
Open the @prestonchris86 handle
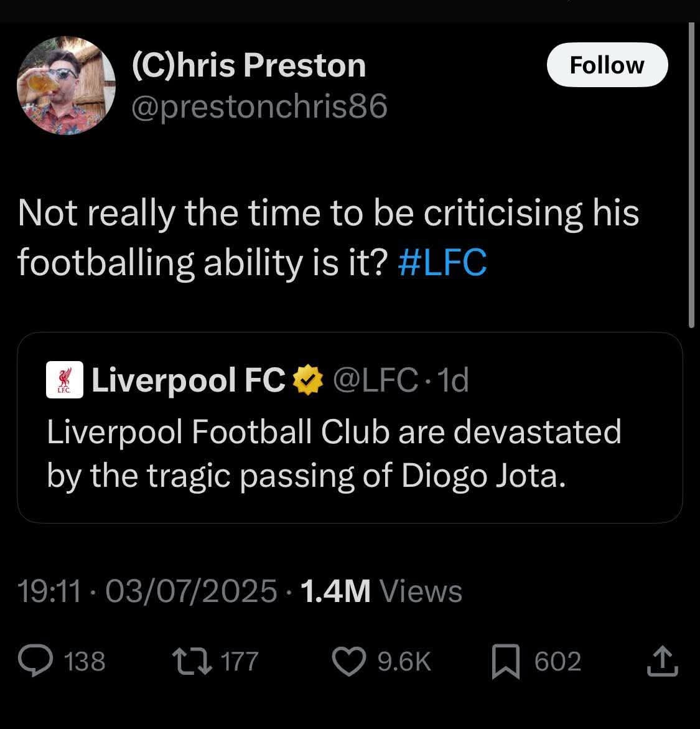tap(259, 106)
